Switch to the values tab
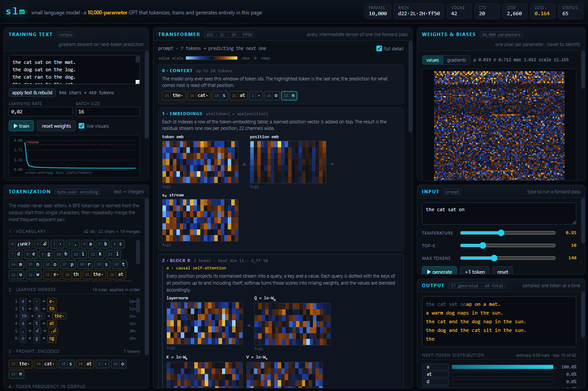 point(432,60)
